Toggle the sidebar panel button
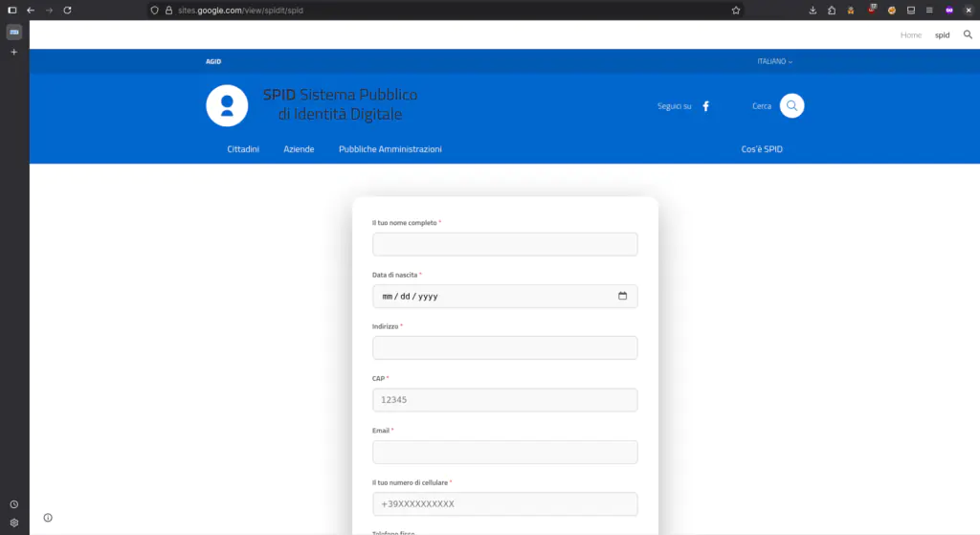 tap(12, 10)
